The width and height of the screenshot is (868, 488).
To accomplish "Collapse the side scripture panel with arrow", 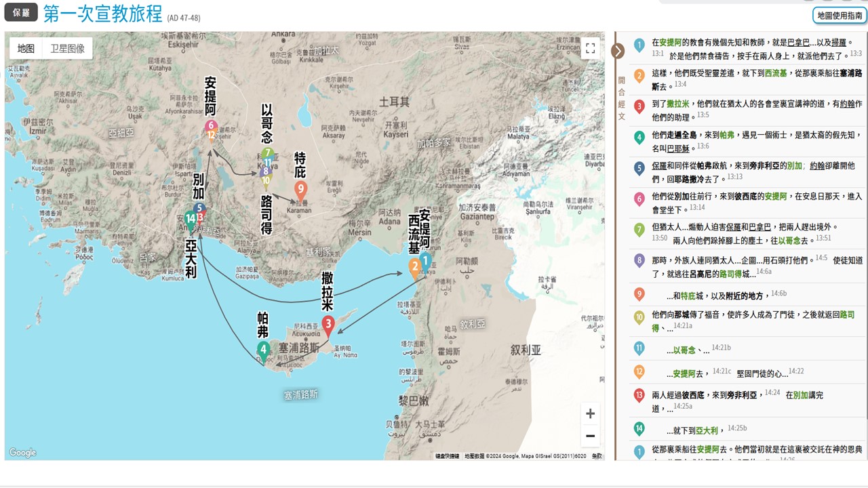I will [x=618, y=51].
